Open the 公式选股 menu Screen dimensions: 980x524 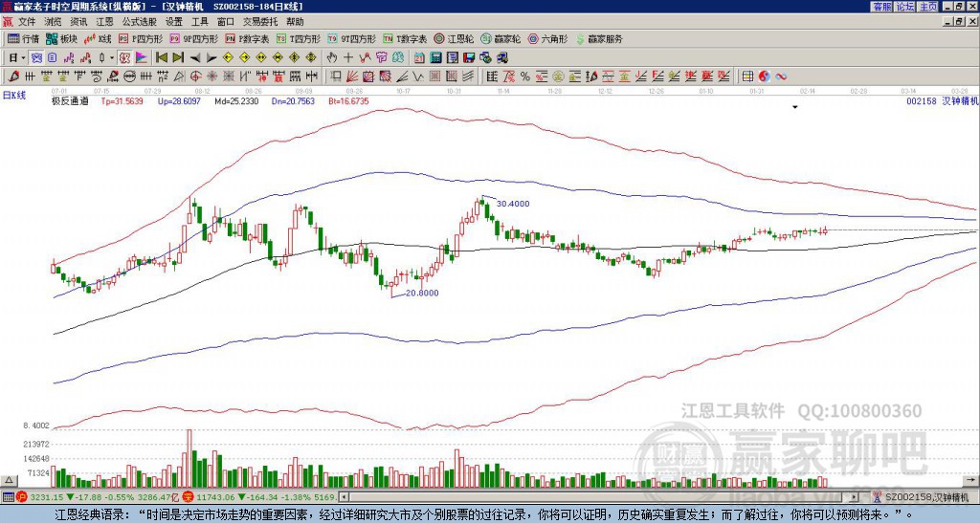click(x=139, y=22)
